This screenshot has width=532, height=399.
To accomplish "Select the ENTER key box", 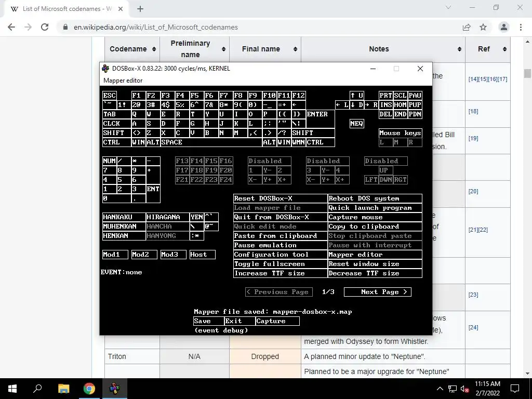I will pyautogui.click(x=320, y=119).
